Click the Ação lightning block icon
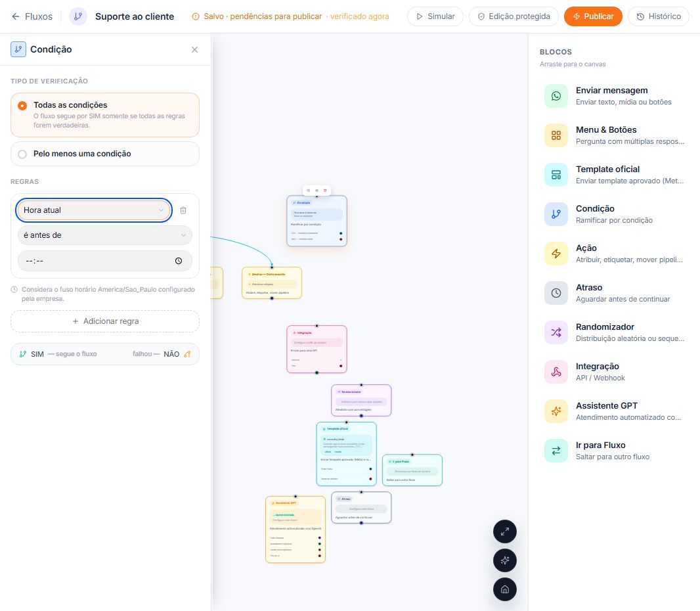700x611 pixels. pyautogui.click(x=556, y=254)
